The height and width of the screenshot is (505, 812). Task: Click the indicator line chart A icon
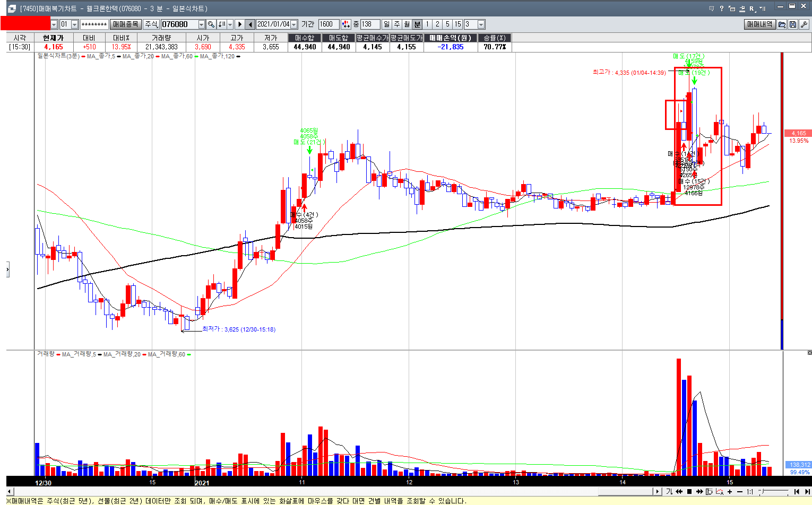(x=720, y=492)
